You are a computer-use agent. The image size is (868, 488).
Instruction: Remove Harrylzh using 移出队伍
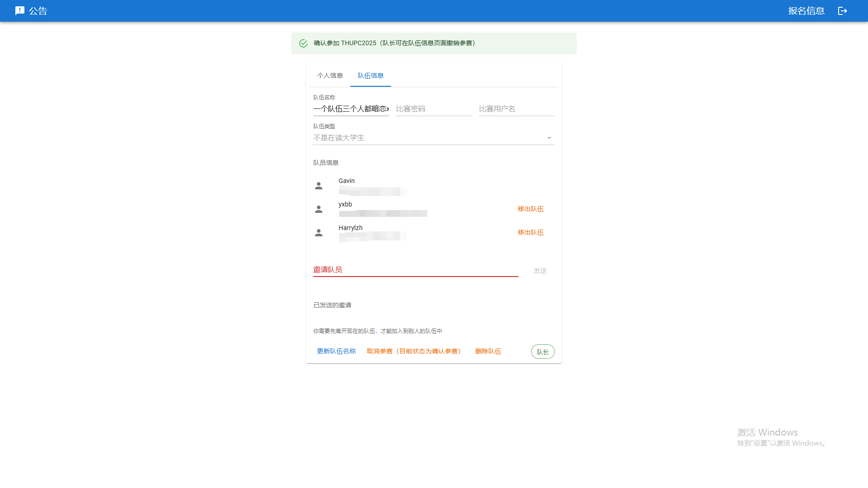pos(530,232)
